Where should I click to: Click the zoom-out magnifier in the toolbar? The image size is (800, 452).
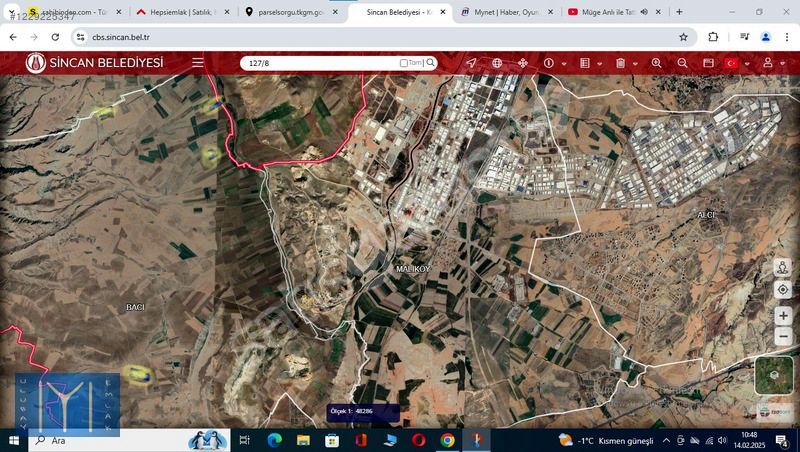coord(683,63)
